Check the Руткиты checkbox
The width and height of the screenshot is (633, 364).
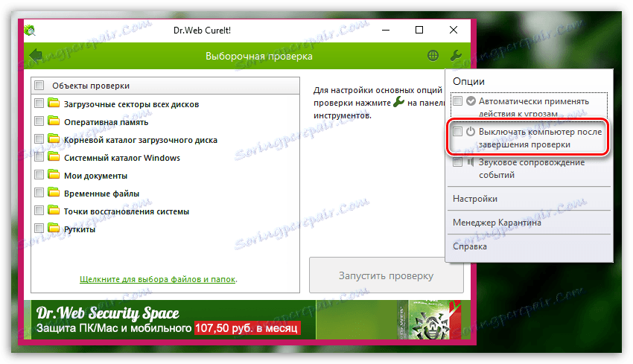point(39,228)
